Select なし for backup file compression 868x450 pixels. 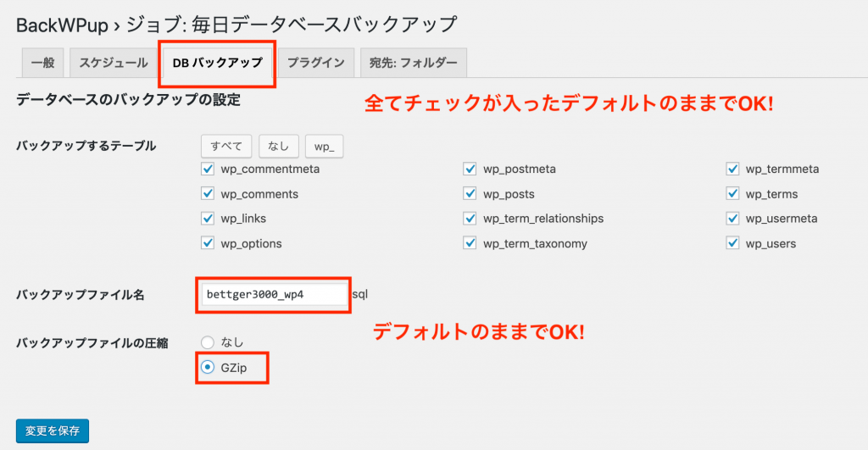pos(208,342)
